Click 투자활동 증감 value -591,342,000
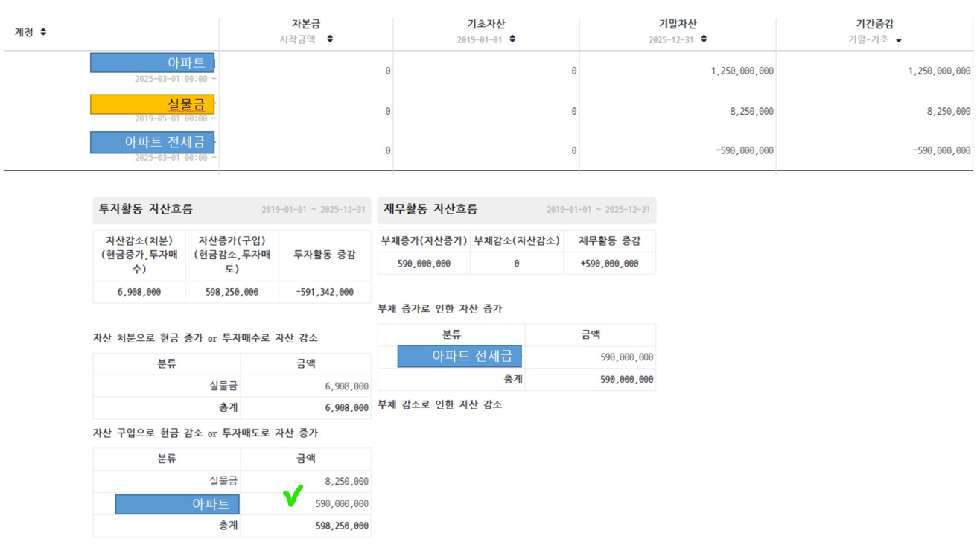 pos(324,292)
